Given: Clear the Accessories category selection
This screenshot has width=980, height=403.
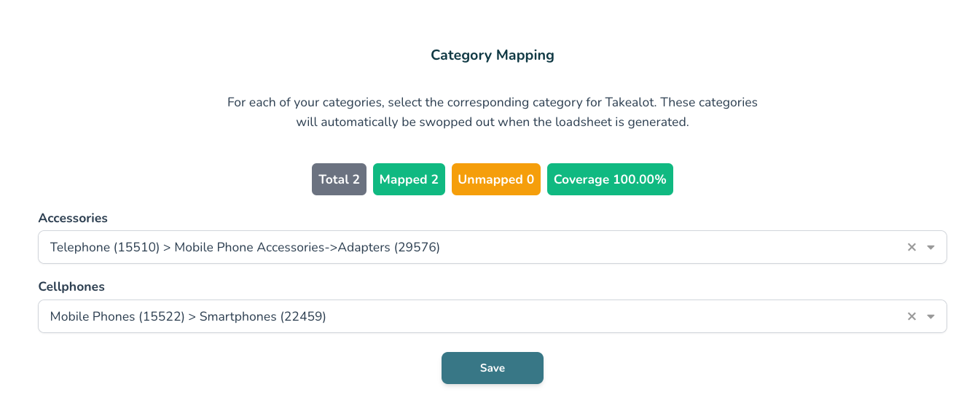Looking at the screenshot, I should pyautogui.click(x=912, y=247).
